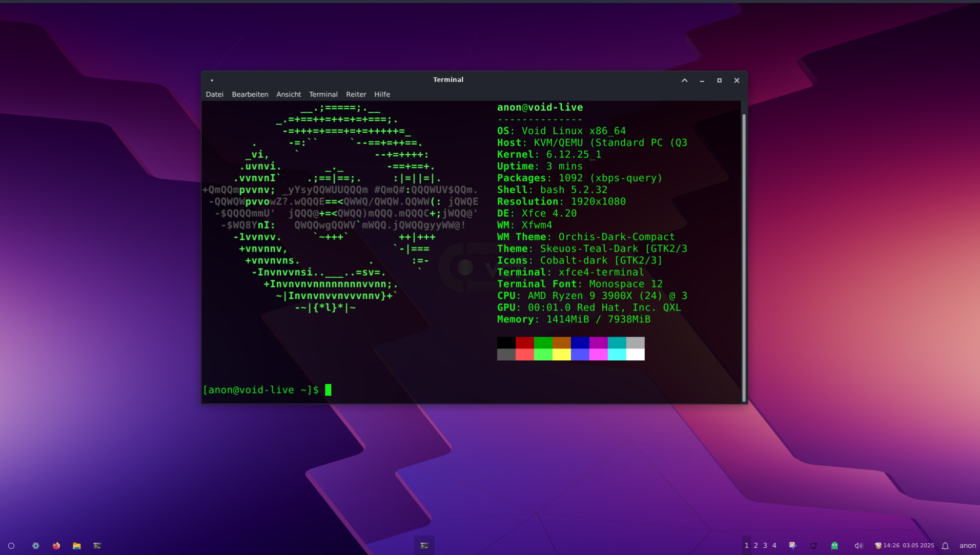
Task: Open the Bearbeiten menu
Action: [250, 94]
